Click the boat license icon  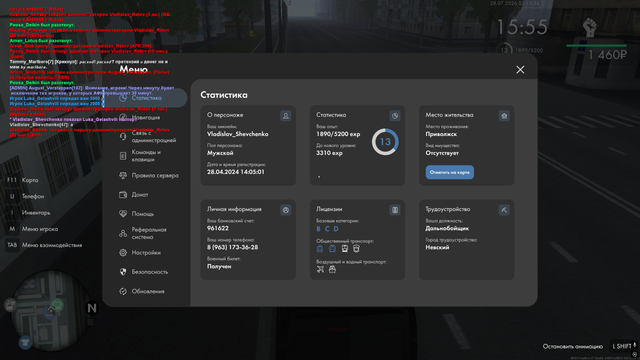click(332, 269)
